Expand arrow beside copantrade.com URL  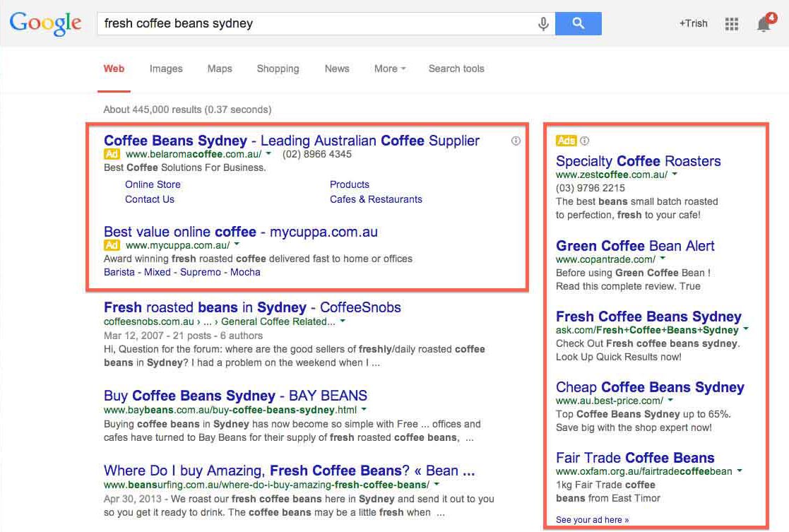663,258
